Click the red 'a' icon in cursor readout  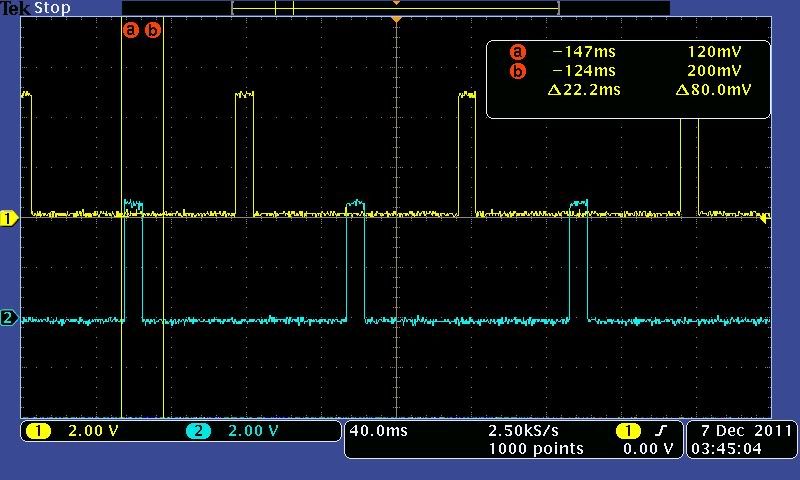[517, 52]
